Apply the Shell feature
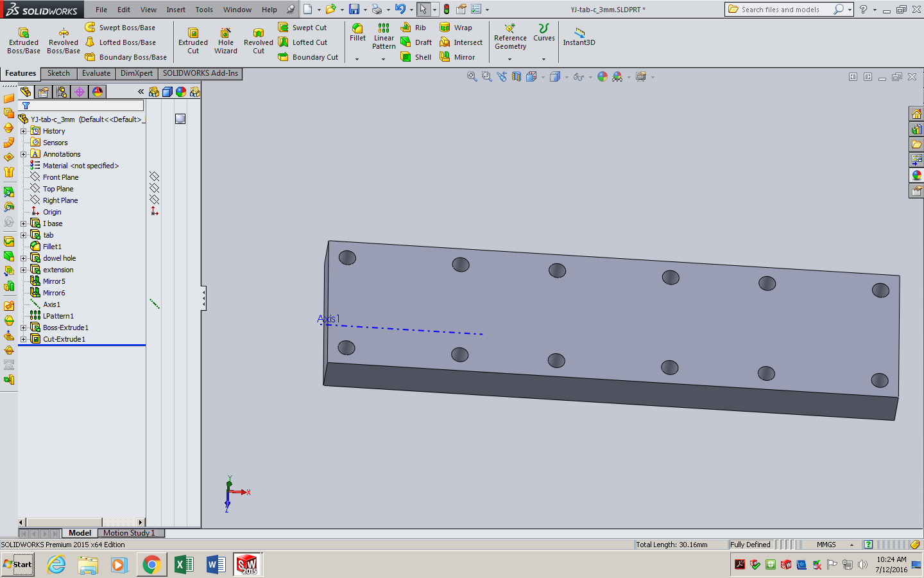This screenshot has width=924, height=578. point(416,57)
